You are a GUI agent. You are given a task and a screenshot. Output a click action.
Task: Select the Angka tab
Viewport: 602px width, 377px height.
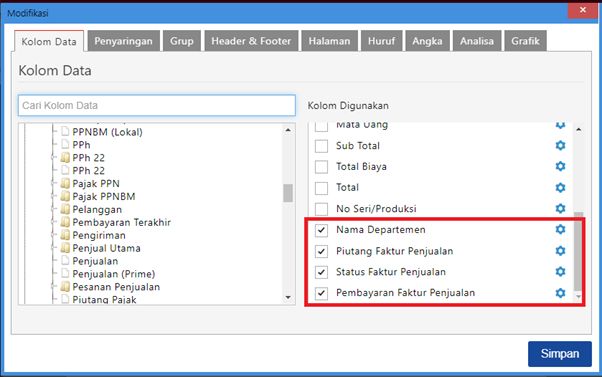(x=427, y=41)
